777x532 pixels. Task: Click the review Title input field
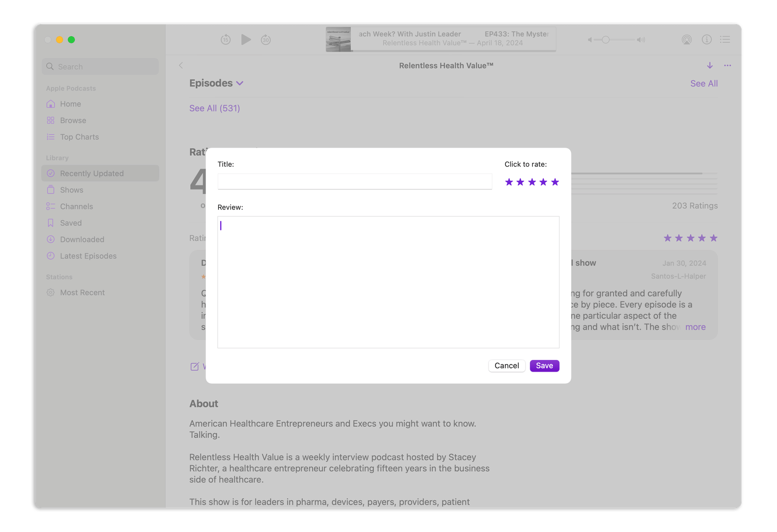pos(355,182)
